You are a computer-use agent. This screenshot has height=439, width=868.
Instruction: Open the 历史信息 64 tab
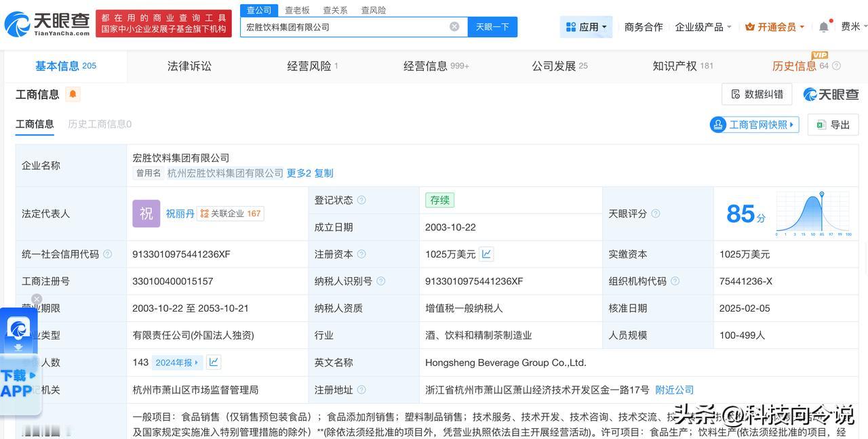800,66
